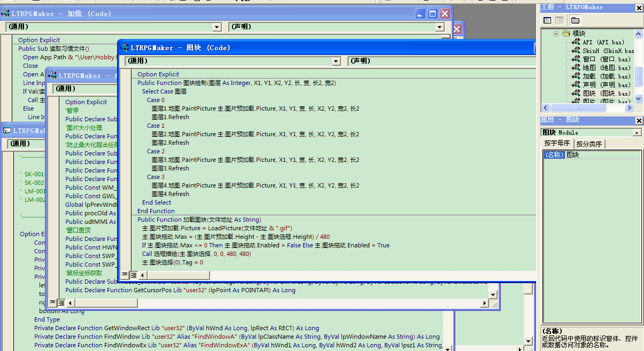Click the API module icon
This screenshot has width=644, height=351.
pyautogui.click(x=576, y=42)
